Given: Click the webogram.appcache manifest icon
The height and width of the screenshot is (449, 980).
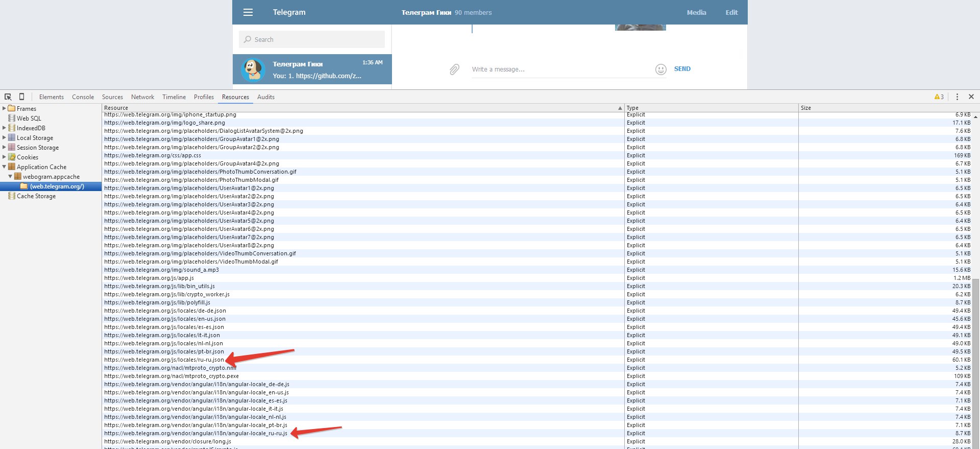Looking at the screenshot, I should tap(18, 176).
